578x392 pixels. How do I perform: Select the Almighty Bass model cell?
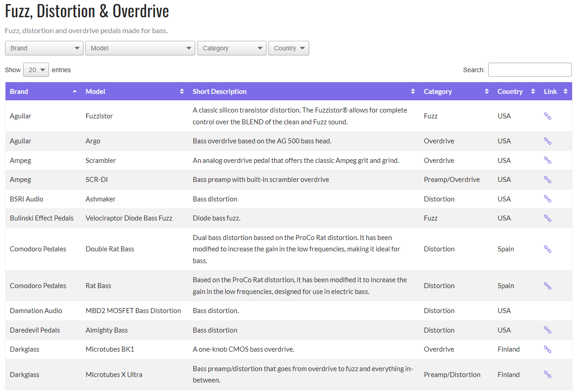(x=107, y=330)
